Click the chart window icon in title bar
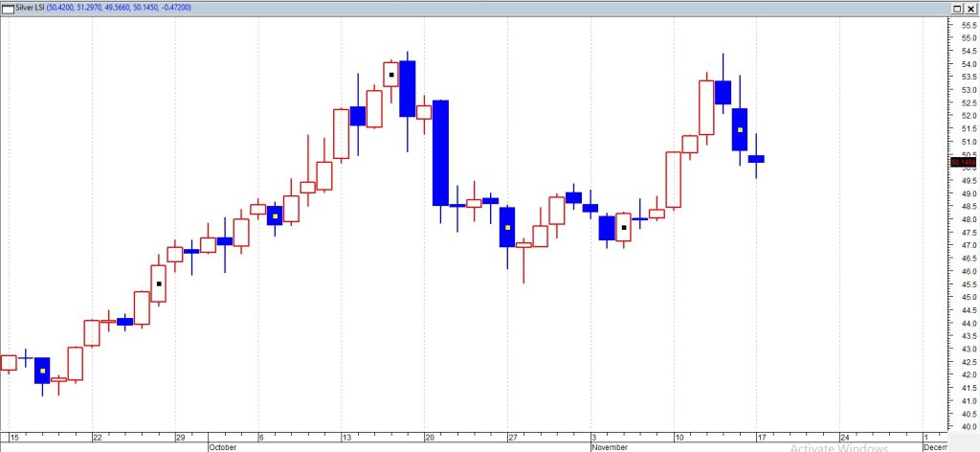Viewport: 980px width, 452px height. 8,8
